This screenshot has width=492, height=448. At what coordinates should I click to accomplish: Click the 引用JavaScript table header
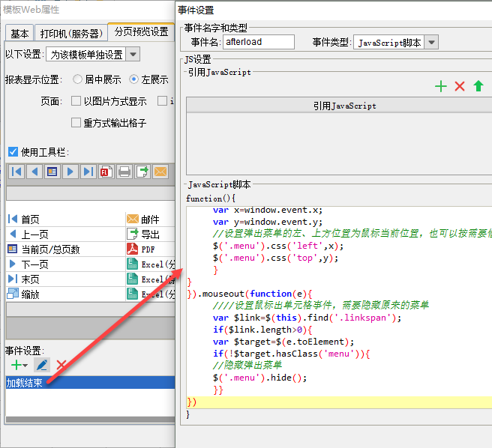click(x=339, y=106)
